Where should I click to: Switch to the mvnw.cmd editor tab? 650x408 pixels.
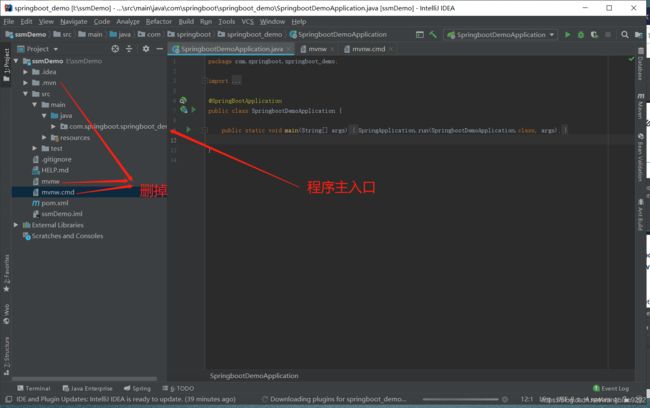(x=369, y=49)
